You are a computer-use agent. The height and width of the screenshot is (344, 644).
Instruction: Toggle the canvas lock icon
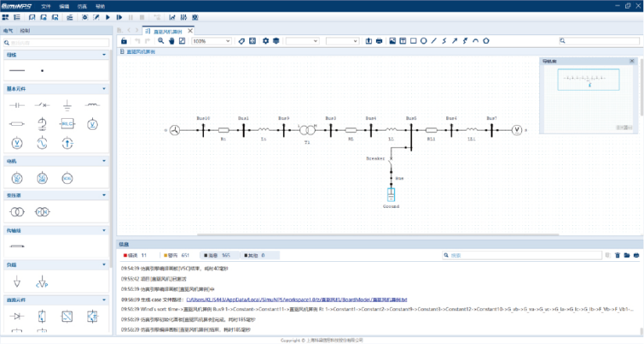tap(124, 41)
